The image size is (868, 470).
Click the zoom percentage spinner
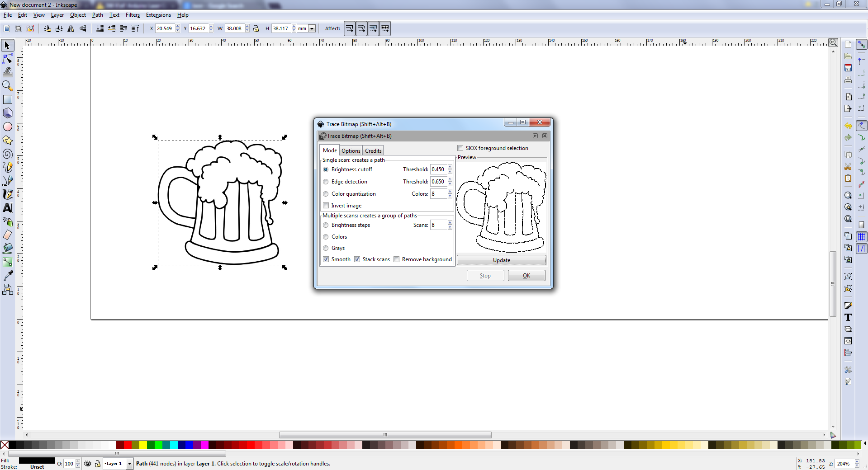857,464
